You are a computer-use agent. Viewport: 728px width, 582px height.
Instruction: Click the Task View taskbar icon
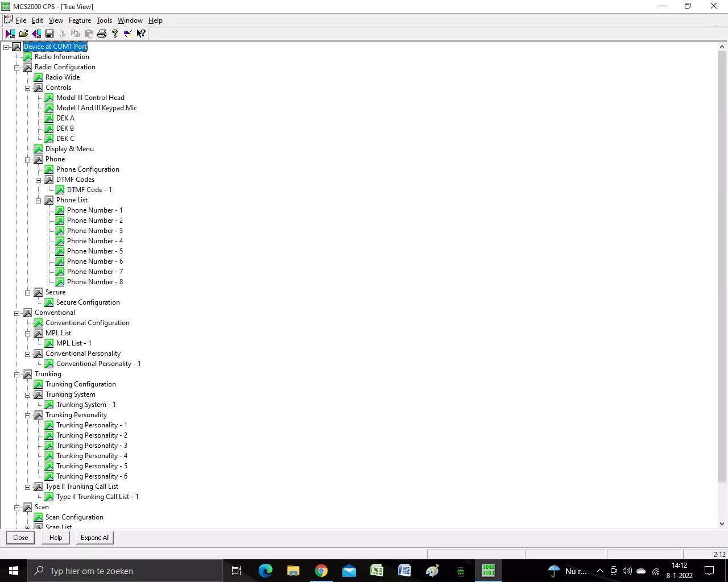tap(237, 571)
